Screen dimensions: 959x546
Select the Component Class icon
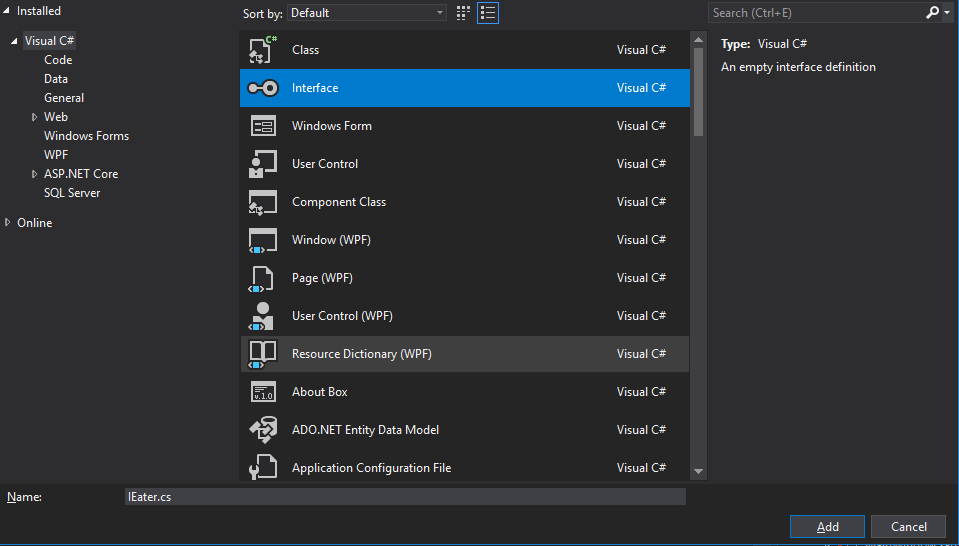coord(263,202)
